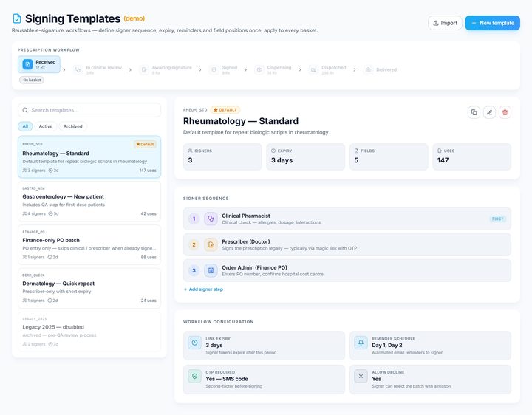The height and width of the screenshot is (415, 532).
Task: Click the Order Admin form icon
Action: click(211, 270)
